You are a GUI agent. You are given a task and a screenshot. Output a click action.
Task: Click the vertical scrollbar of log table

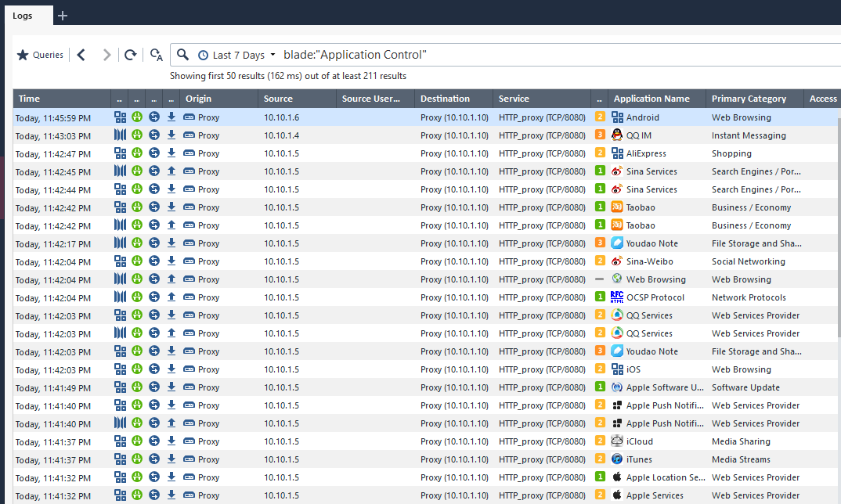click(x=839, y=229)
